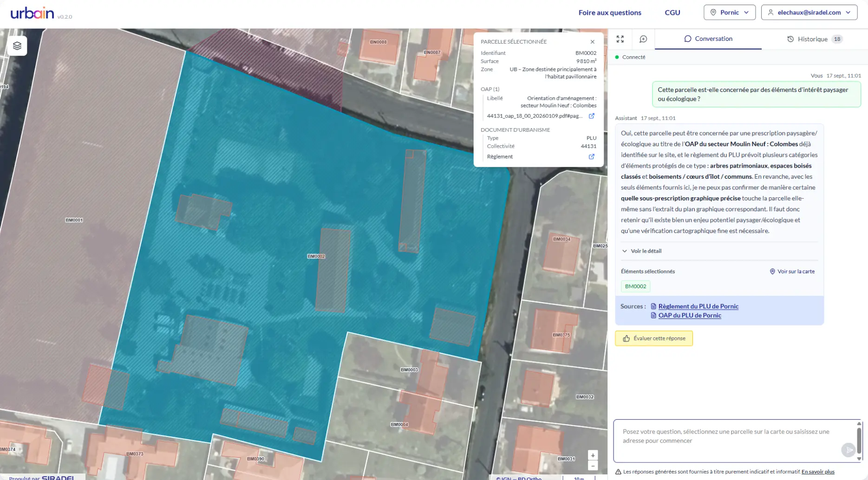Expand the chat panel to fullscreen

[x=620, y=39]
